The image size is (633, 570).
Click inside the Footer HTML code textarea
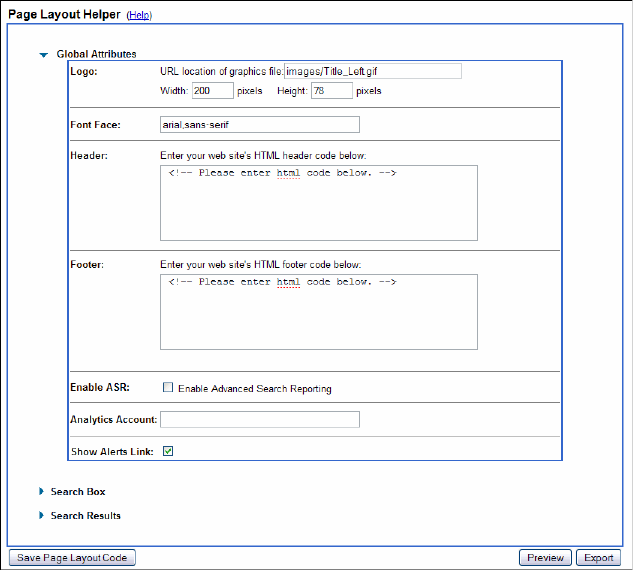pyautogui.click(x=318, y=312)
